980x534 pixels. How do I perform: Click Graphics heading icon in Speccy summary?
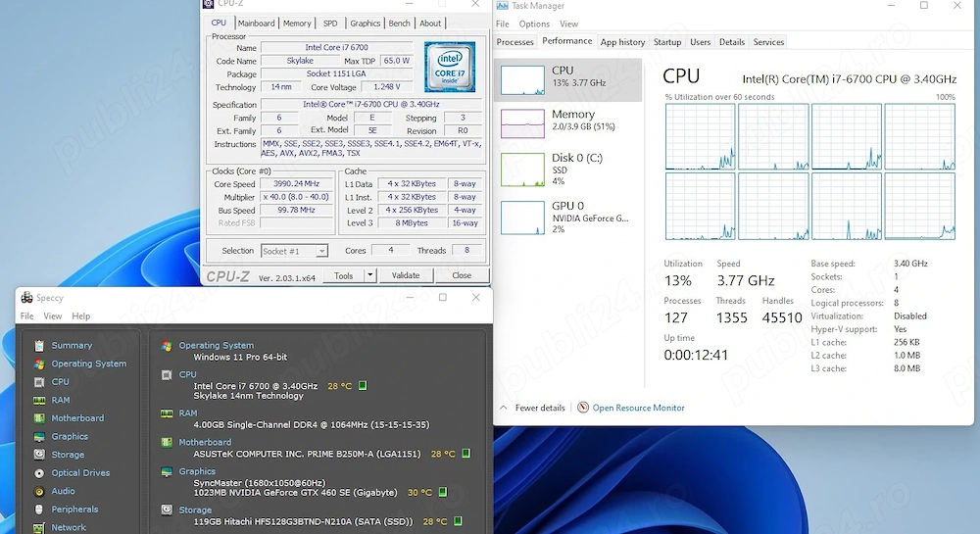point(167,471)
